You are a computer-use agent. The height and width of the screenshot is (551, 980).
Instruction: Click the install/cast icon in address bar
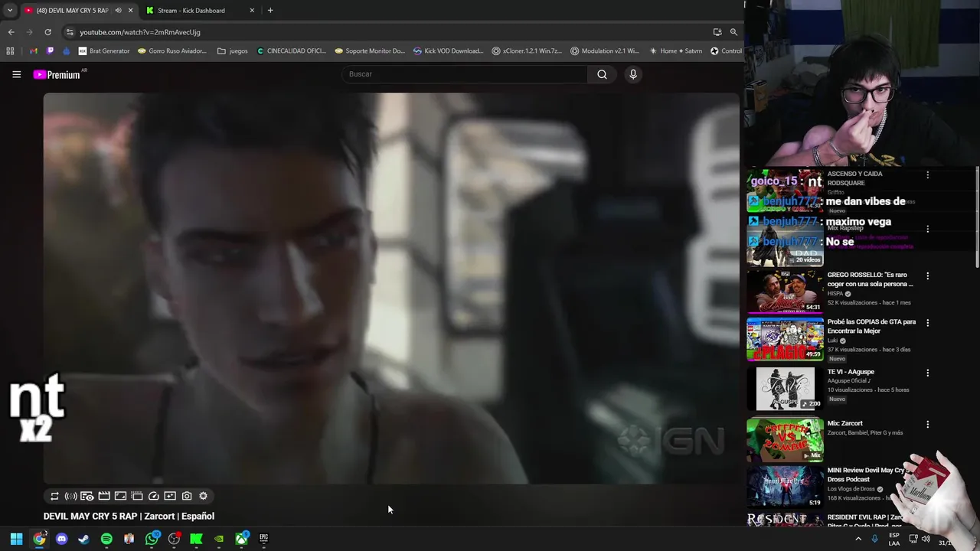pyautogui.click(x=717, y=32)
